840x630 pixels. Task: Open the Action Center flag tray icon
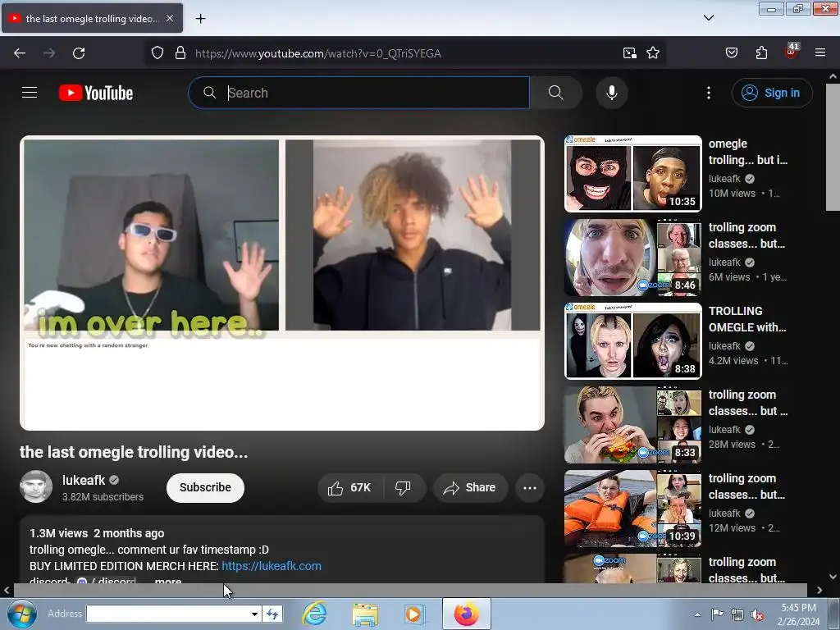click(717, 614)
